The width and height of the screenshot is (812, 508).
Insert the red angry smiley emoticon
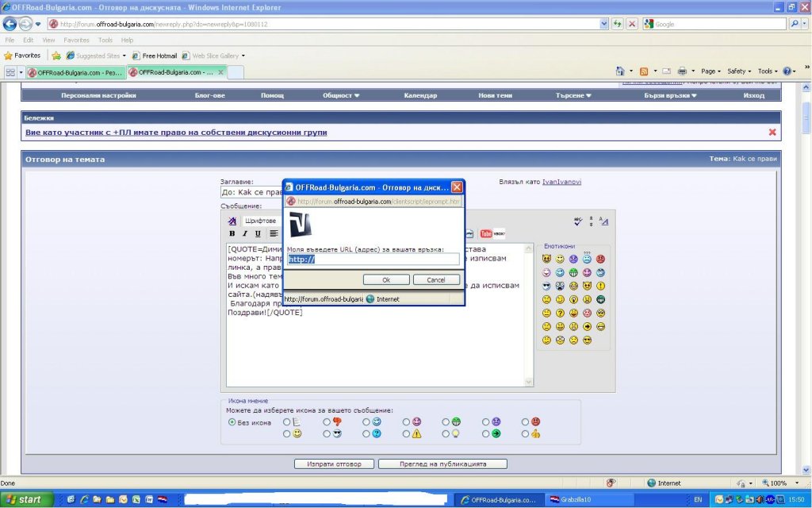(600, 259)
